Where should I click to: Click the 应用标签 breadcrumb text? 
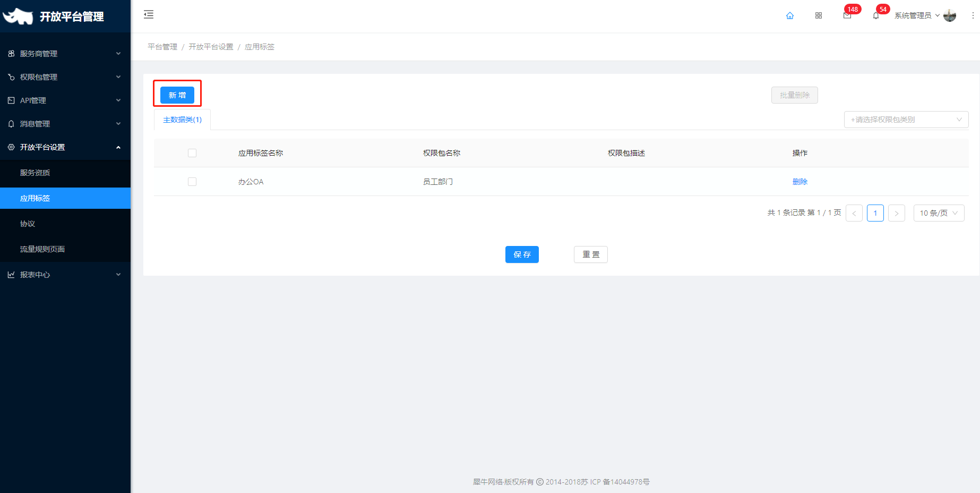259,47
